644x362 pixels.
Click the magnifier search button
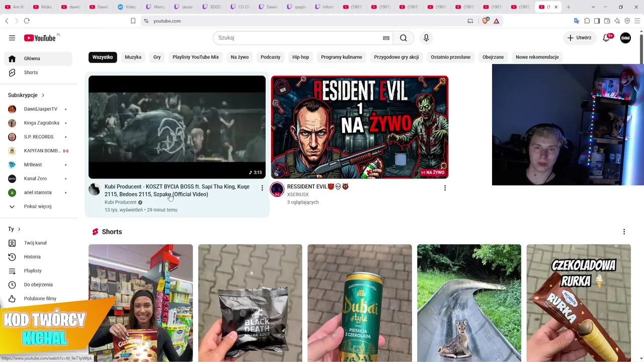[x=404, y=38]
